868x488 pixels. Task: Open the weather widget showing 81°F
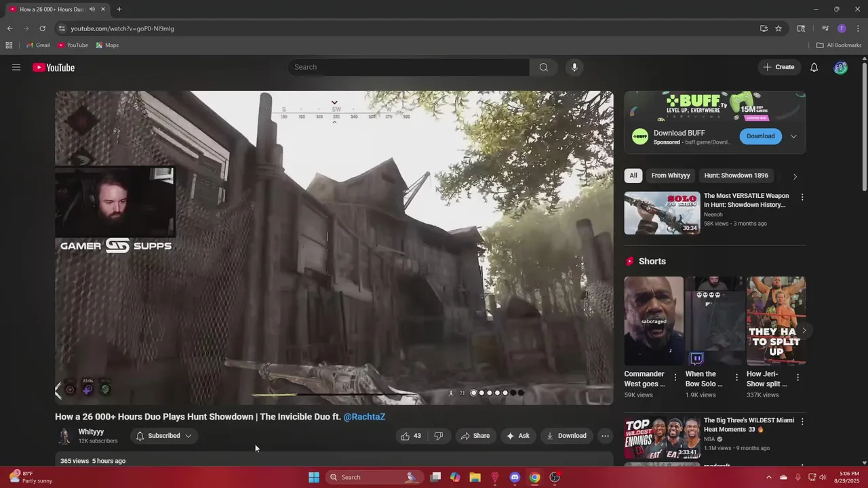pos(31,477)
